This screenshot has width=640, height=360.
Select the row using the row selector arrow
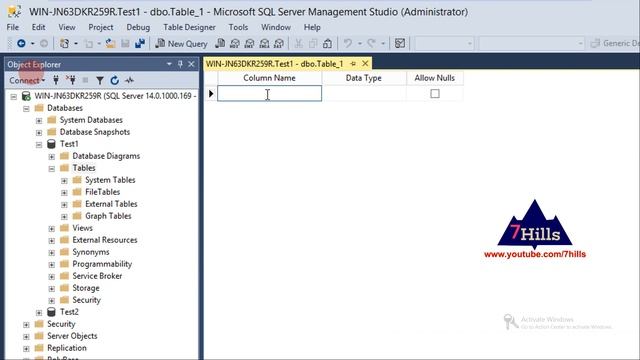211,93
